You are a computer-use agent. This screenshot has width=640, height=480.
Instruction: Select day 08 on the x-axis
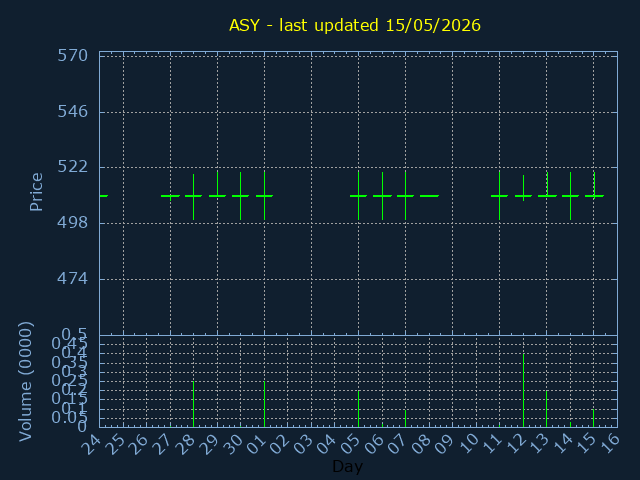point(421,443)
